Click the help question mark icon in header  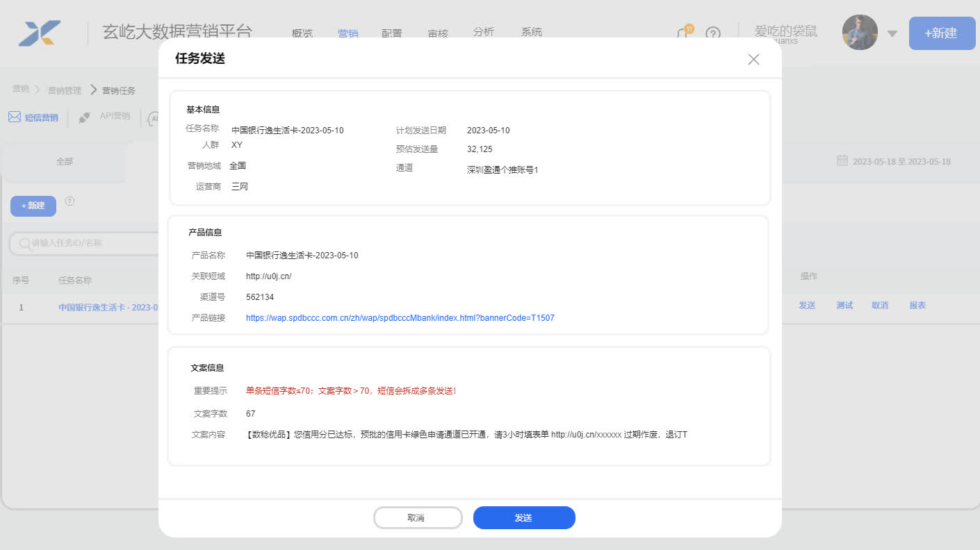coord(713,33)
